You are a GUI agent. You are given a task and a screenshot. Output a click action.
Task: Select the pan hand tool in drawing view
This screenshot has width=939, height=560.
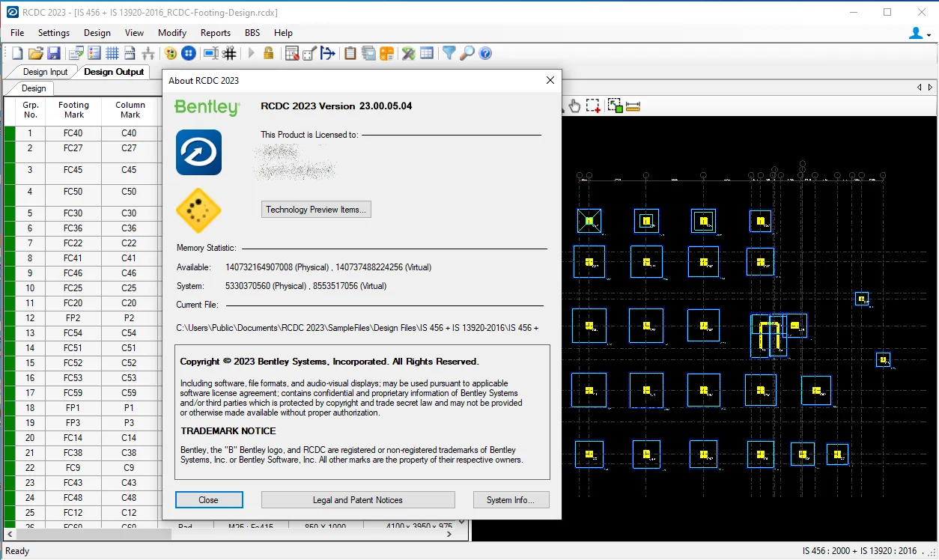click(x=574, y=106)
